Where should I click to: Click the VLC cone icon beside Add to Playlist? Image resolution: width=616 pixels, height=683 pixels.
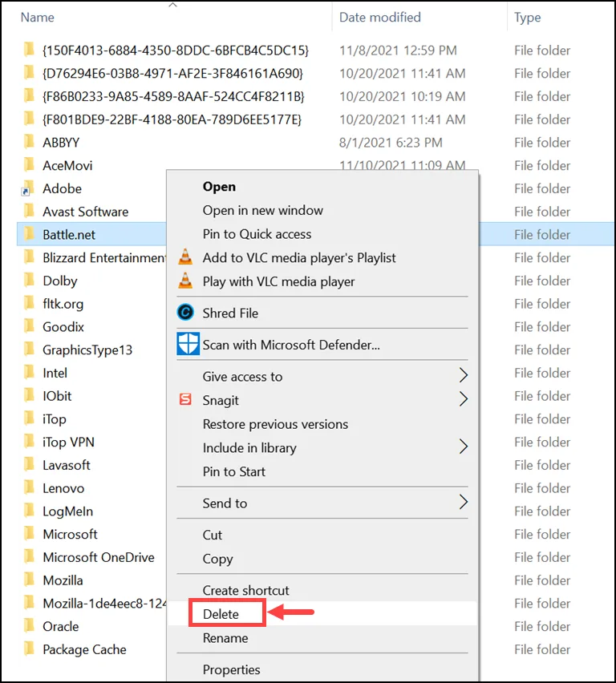pos(185,257)
